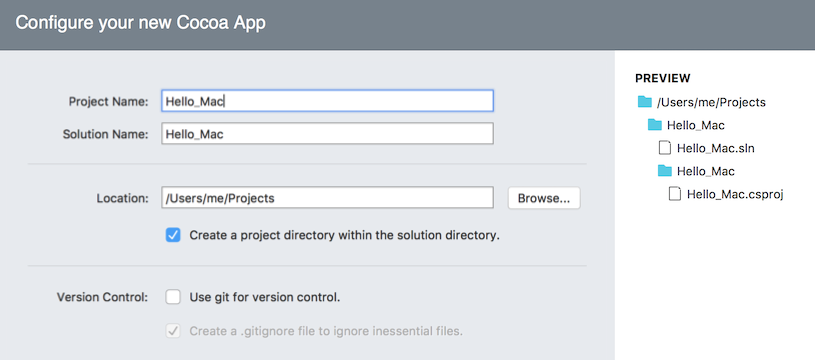This screenshot has width=815, height=360.
Task: Click the Hello_Mac.csproj file icon
Action: (x=675, y=194)
